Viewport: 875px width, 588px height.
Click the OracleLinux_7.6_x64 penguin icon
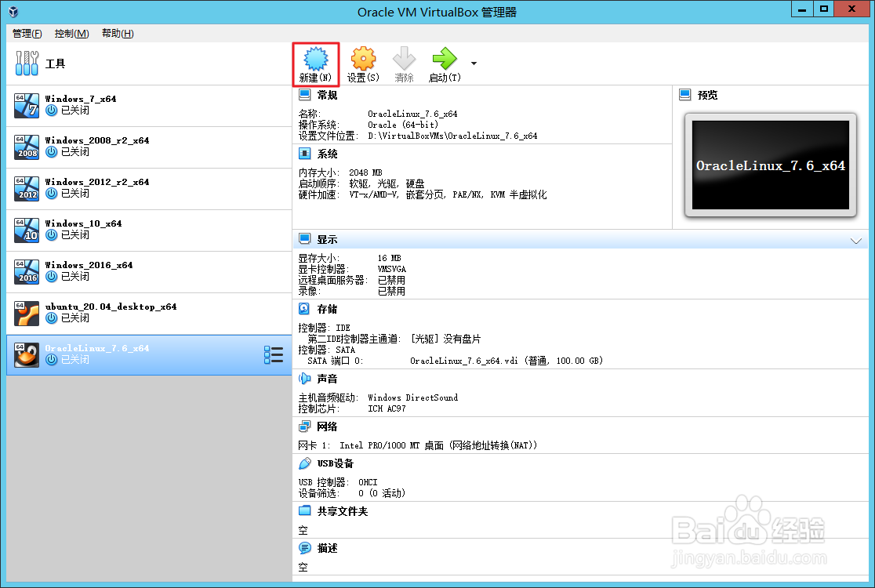27,355
